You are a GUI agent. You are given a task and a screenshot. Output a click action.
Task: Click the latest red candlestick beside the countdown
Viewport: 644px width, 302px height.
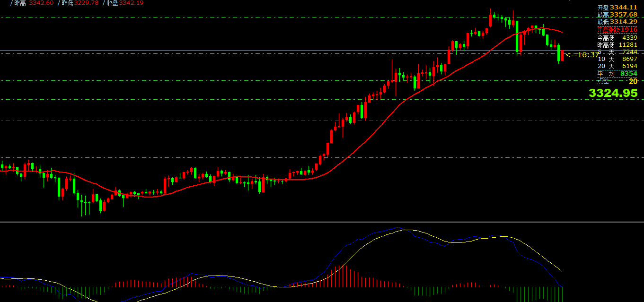click(562, 55)
